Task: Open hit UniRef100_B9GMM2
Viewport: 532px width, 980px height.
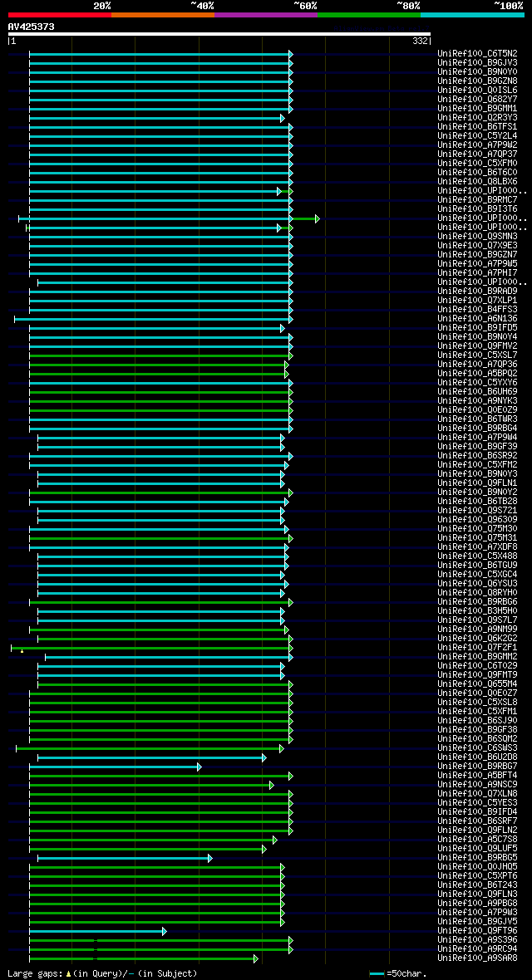Action: coord(477,657)
